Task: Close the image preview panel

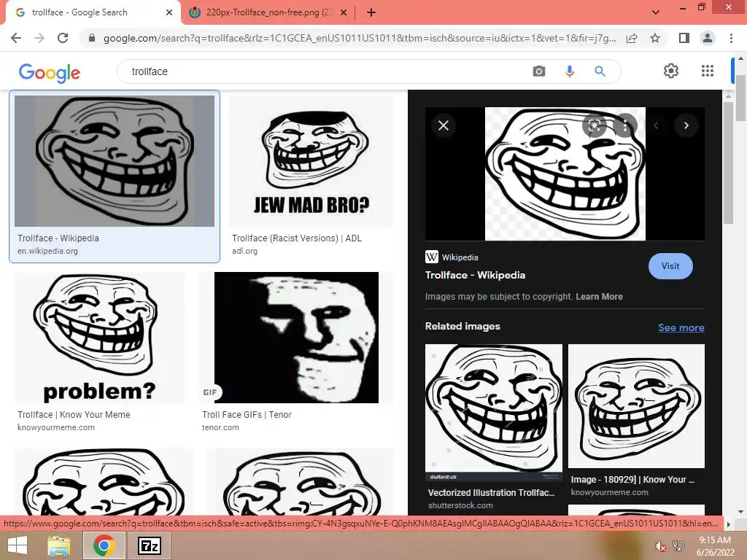Action: point(444,125)
